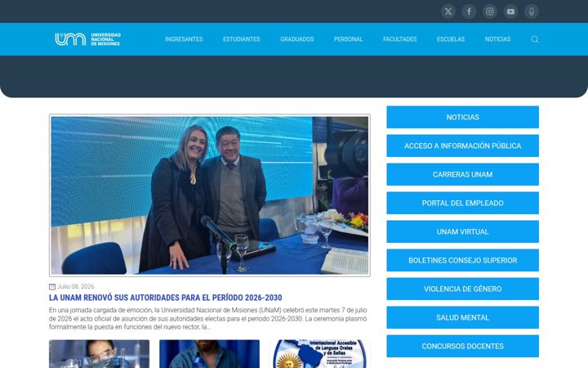Click the calendar icon beside Julio 08
588x368 pixels.
pyautogui.click(x=52, y=287)
